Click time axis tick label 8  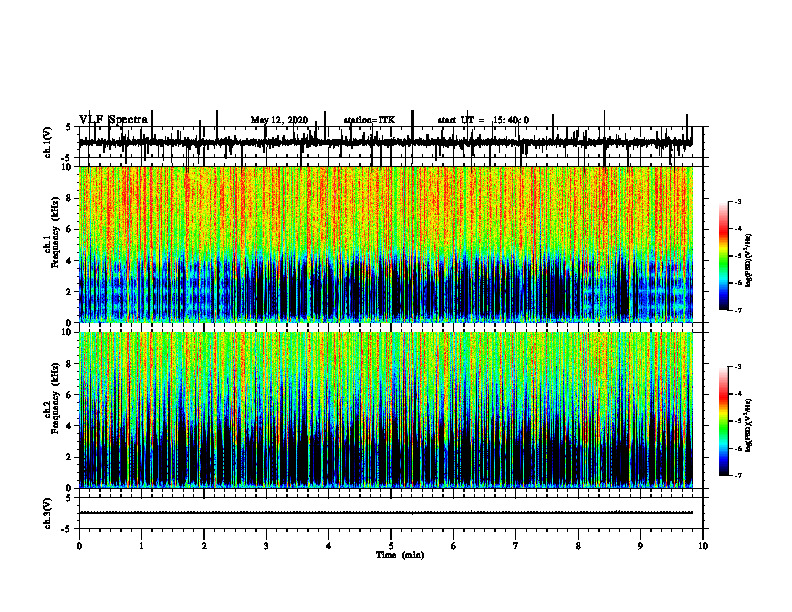pos(578,546)
